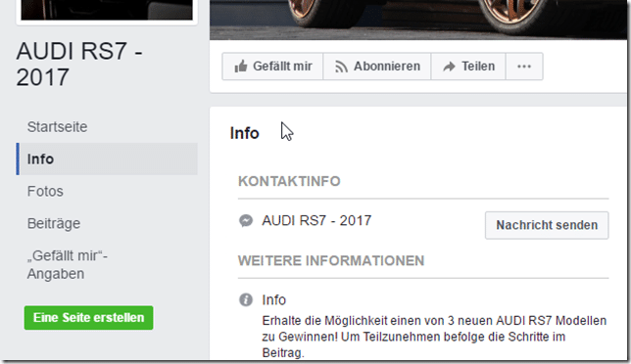Image resolution: width=631 pixels, height=364 pixels.
Task: Click the Info heading at panel top
Action: coord(244,133)
